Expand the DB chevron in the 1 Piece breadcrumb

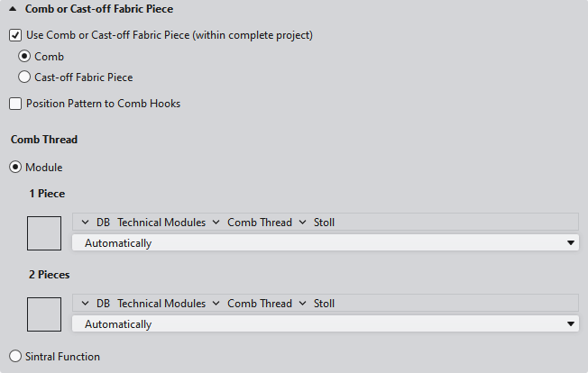(x=85, y=223)
